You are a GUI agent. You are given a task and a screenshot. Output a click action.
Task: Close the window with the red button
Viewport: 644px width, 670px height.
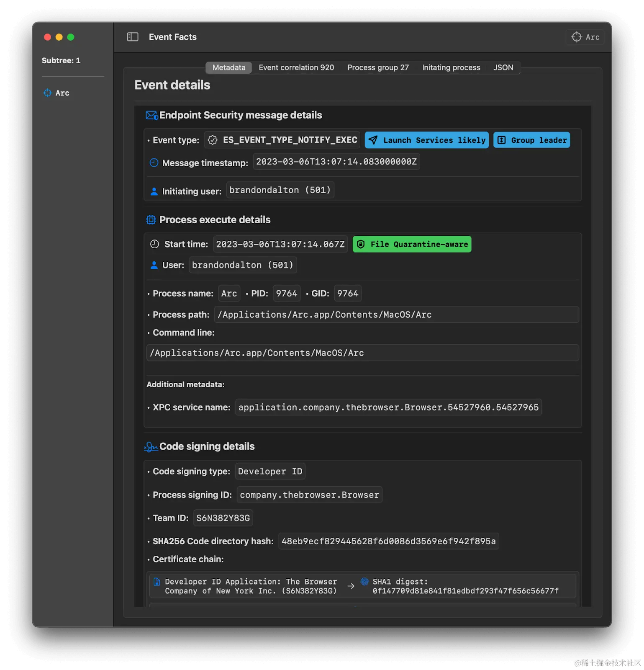pos(47,37)
